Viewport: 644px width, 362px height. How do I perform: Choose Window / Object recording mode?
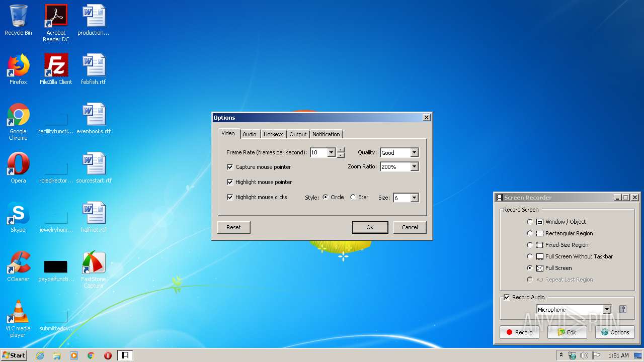coord(529,222)
